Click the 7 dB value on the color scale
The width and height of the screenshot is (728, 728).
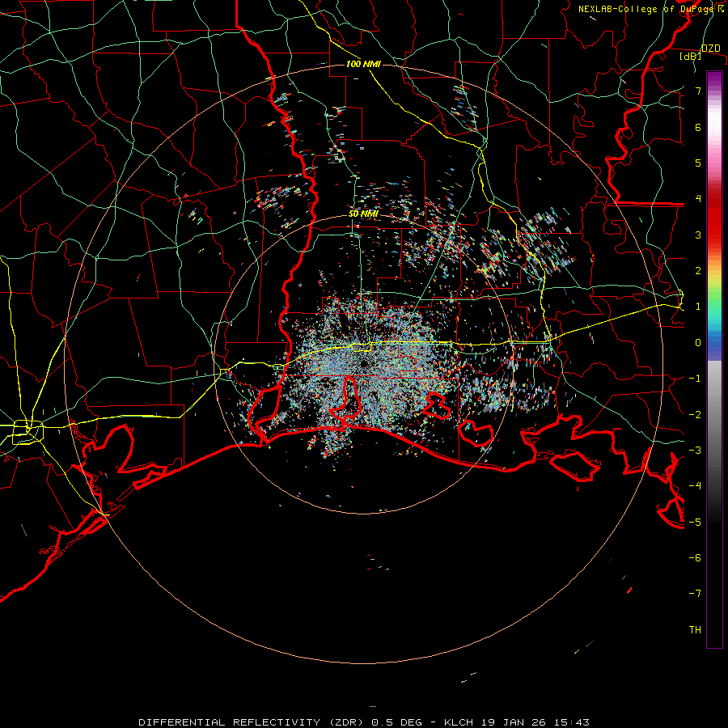point(698,91)
